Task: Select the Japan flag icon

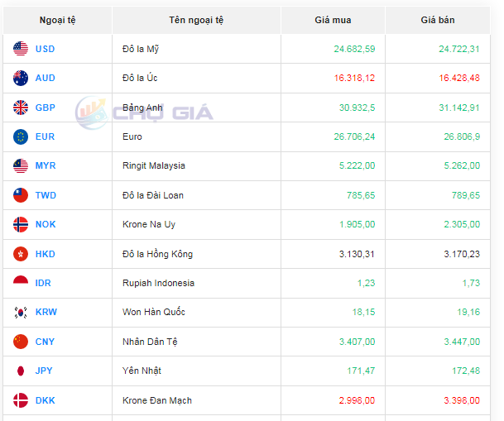Action: [21, 371]
